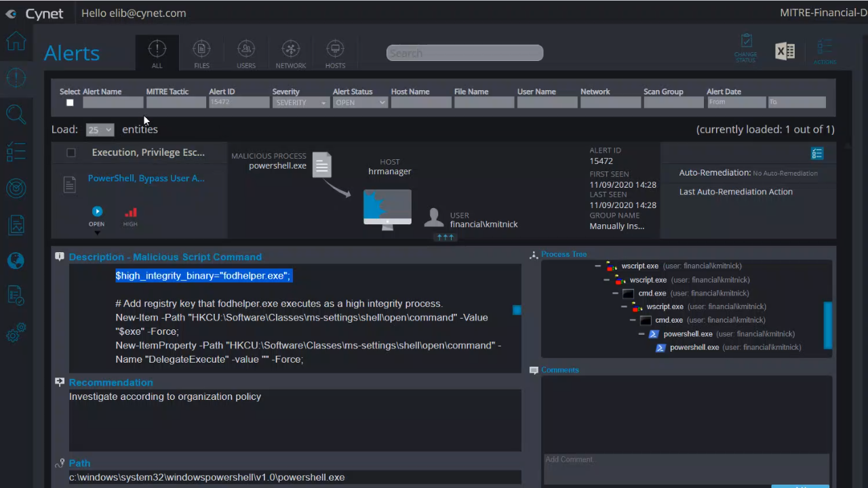Tick the Select all alerts checkbox

coord(70,103)
